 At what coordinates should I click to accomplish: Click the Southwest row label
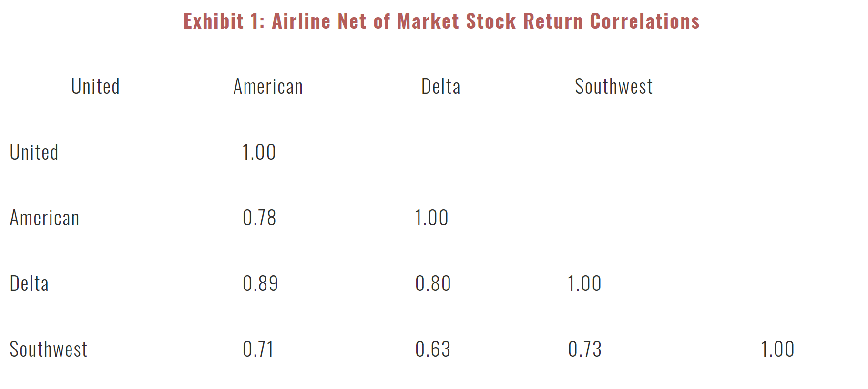click(x=48, y=349)
